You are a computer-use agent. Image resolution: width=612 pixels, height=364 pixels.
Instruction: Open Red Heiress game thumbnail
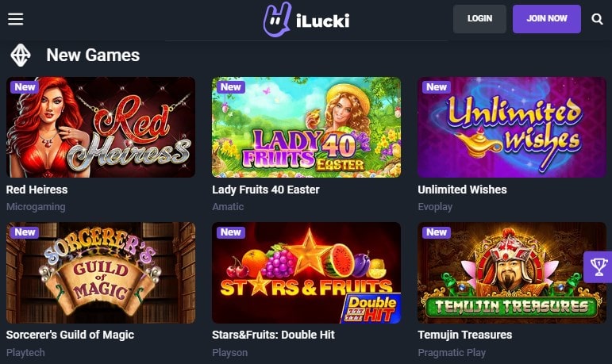[101, 127]
